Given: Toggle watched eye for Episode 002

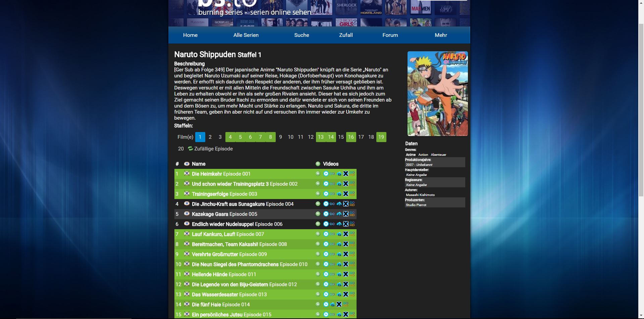Looking at the screenshot, I should [187, 184].
